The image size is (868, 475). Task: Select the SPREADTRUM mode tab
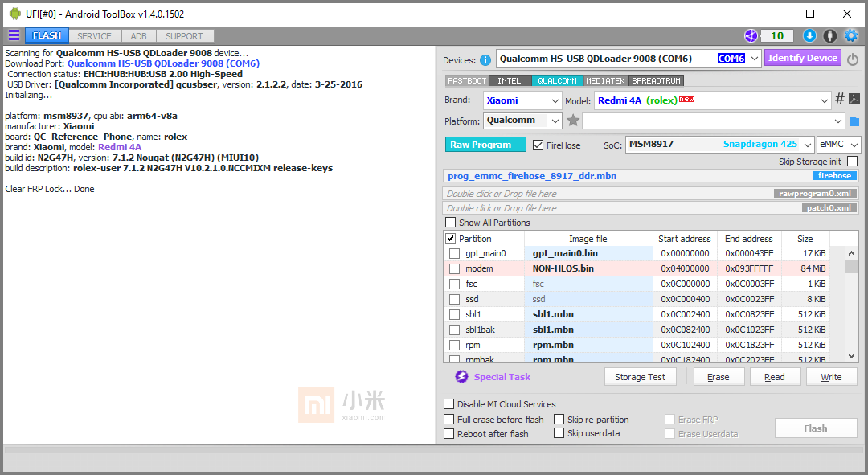[x=656, y=81]
